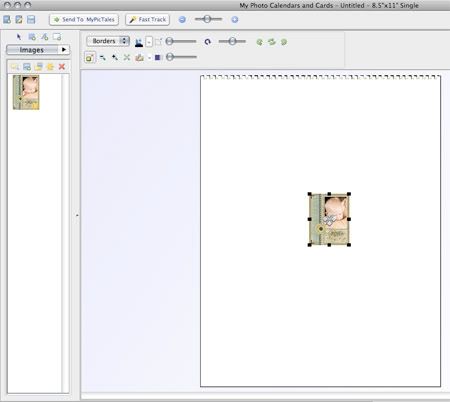Open the small dropdown beside portrait icon
450x402 pixels.
click(149, 42)
